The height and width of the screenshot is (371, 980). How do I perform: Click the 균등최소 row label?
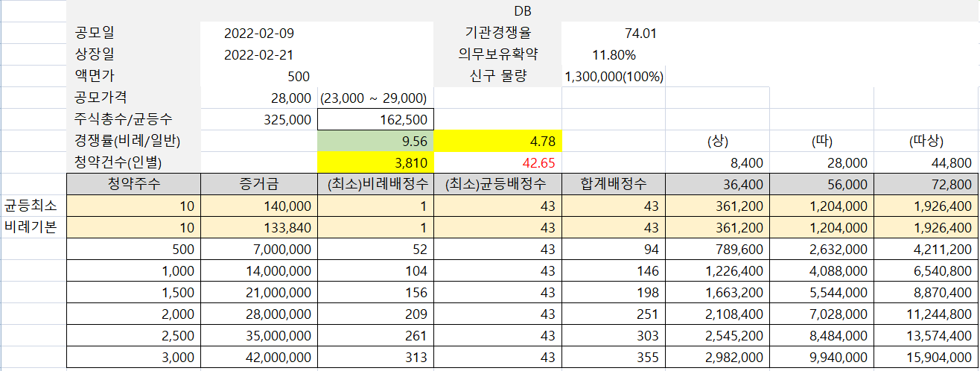30,206
